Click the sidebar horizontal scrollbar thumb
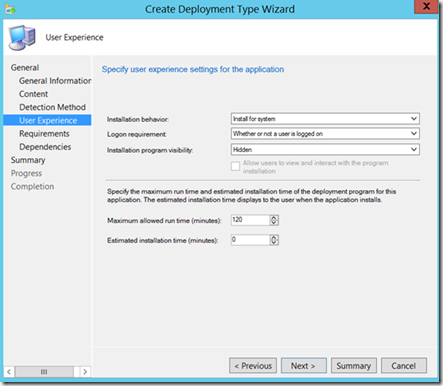This screenshot has width=443, height=386. pyautogui.click(x=44, y=372)
